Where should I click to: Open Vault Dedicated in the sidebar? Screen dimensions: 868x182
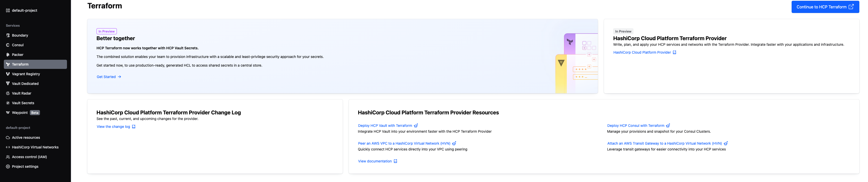click(25, 84)
